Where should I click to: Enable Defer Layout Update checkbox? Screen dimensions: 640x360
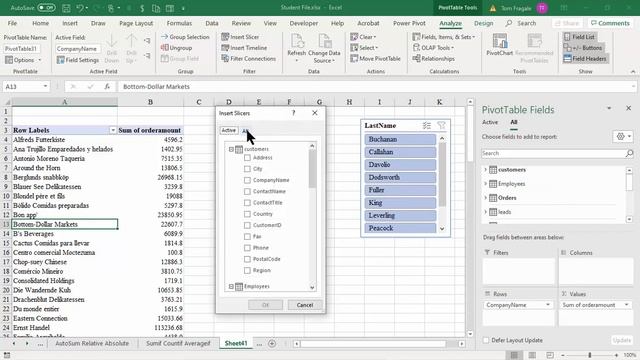click(x=486, y=340)
